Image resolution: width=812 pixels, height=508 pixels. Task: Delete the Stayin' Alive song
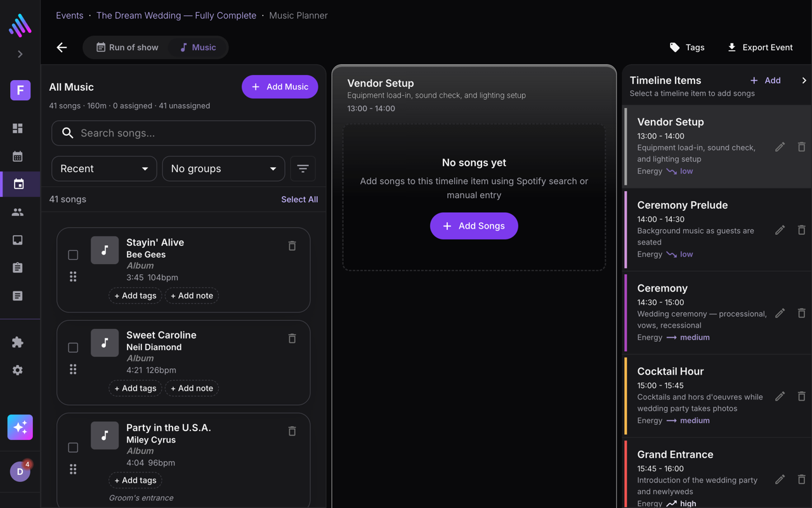(292, 246)
